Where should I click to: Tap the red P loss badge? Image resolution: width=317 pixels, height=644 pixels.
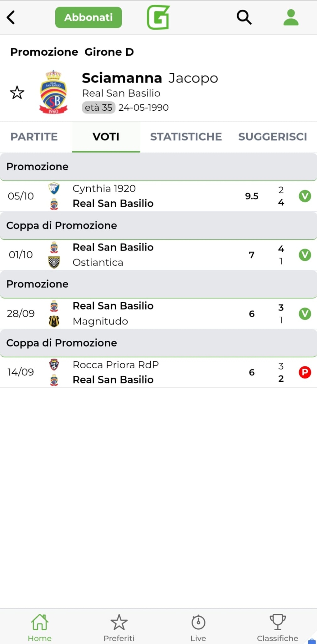(305, 372)
